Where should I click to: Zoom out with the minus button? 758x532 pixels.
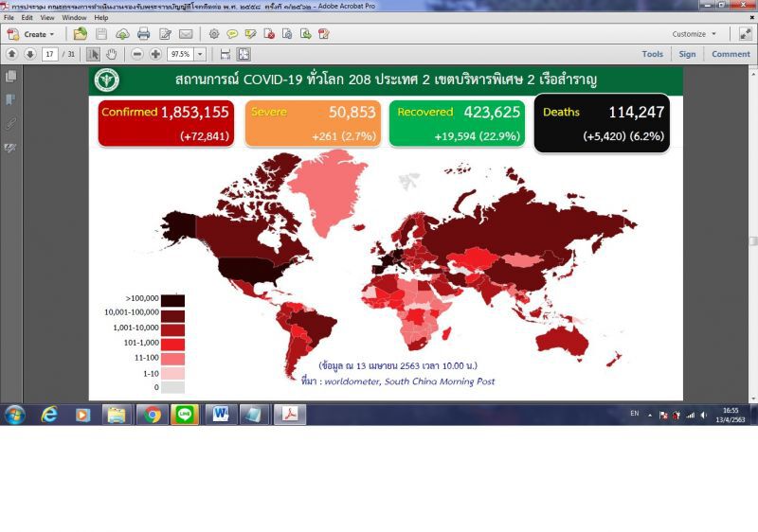(x=137, y=54)
